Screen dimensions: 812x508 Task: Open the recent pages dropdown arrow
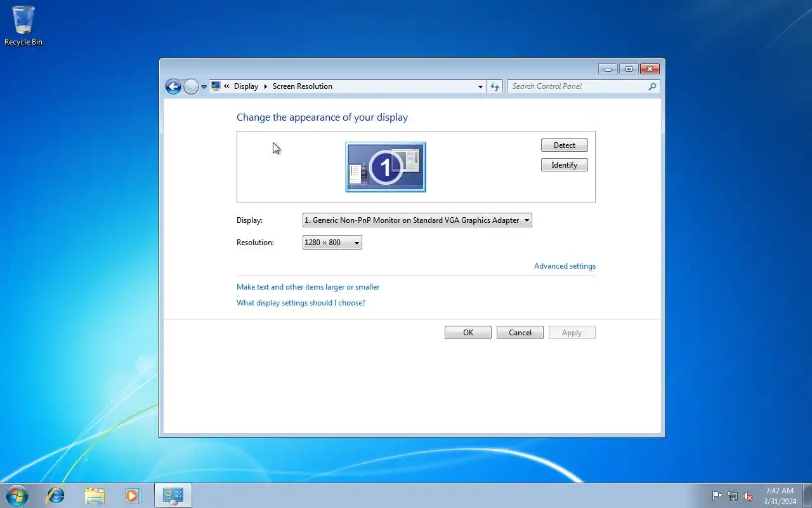[204, 87]
